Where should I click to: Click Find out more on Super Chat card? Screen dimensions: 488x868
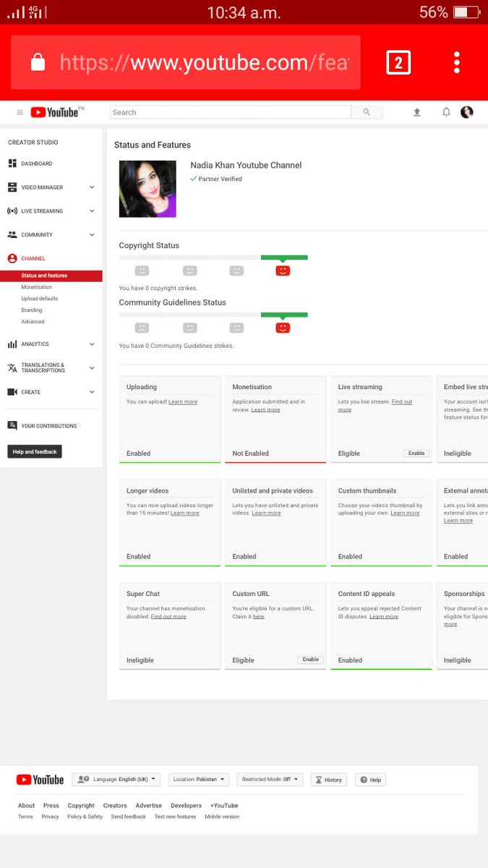pyautogui.click(x=168, y=616)
